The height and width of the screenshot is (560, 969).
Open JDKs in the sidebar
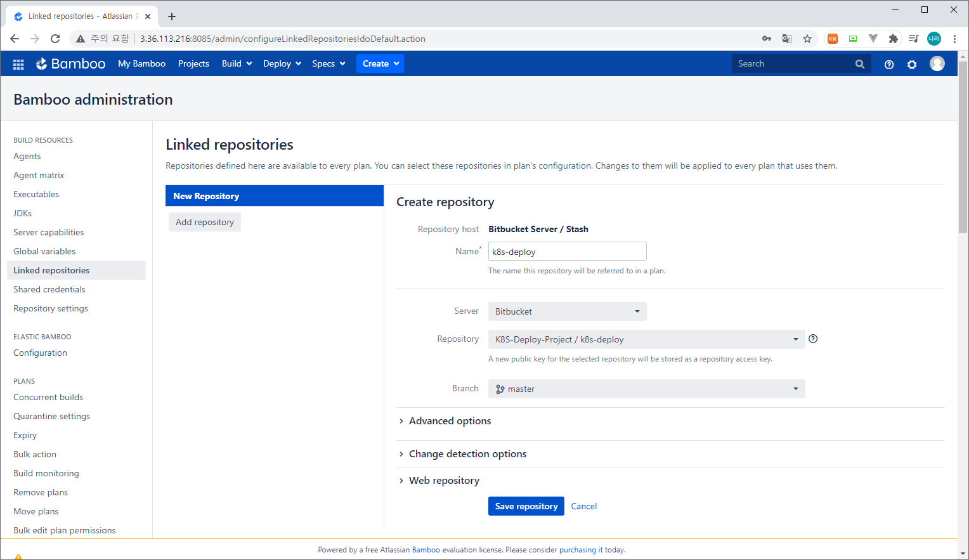click(22, 213)
